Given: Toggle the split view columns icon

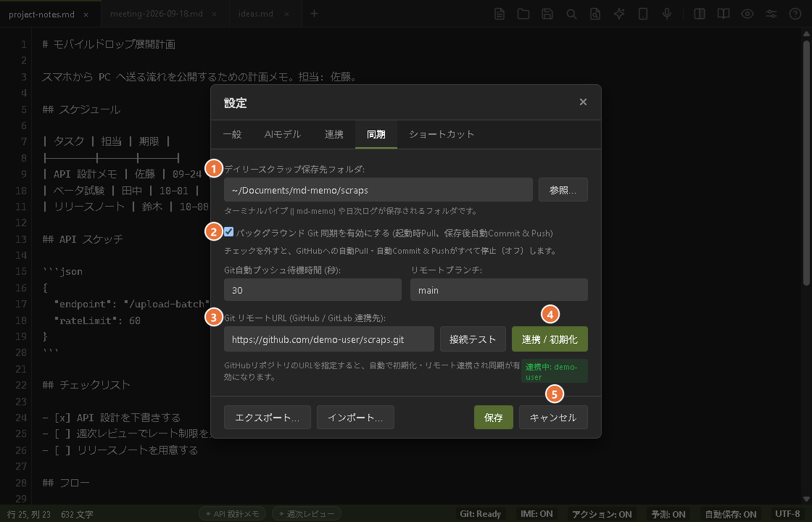Looking at the screenshot, I should click(700, 14).
